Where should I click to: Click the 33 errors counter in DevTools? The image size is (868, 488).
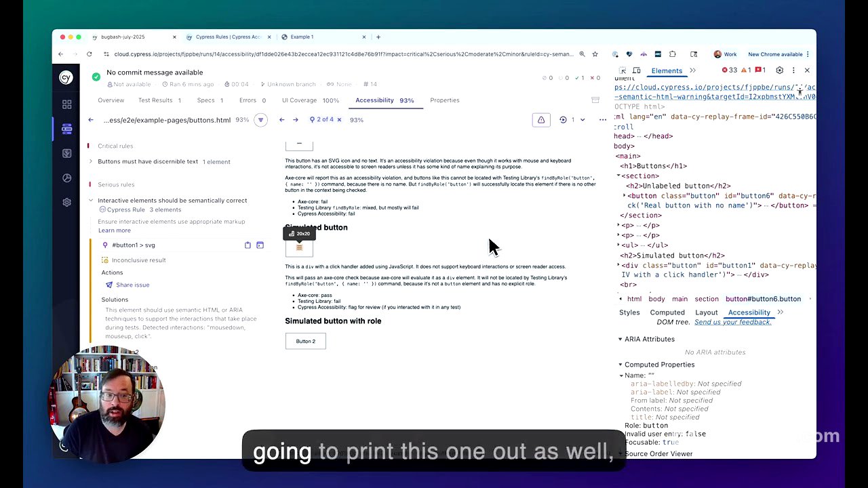(730, 70)
